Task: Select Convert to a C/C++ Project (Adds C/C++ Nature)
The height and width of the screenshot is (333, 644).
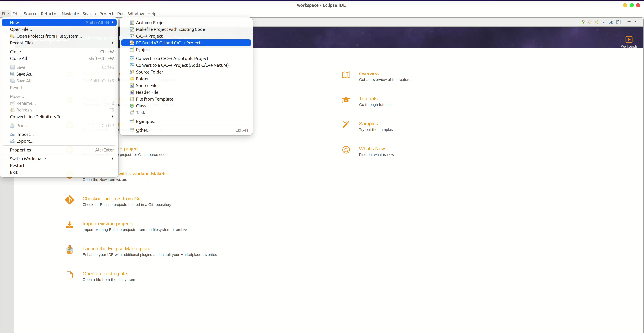Action: coord(186,65)
